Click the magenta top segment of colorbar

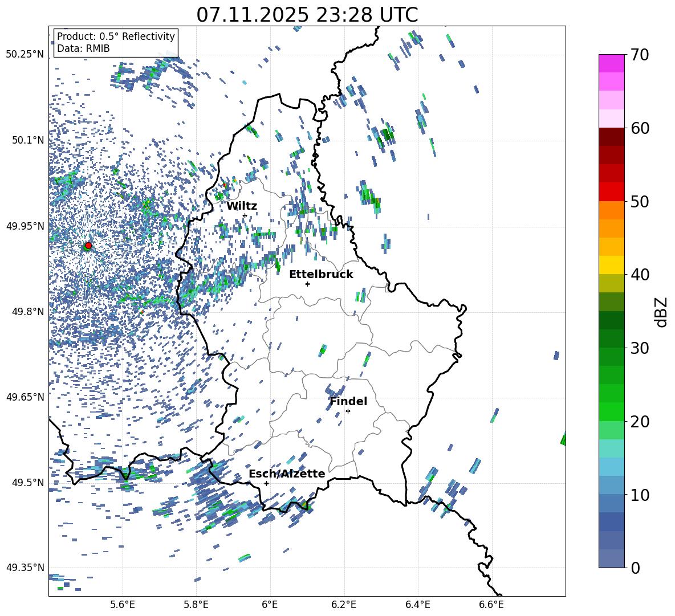(x=611, y=63)
